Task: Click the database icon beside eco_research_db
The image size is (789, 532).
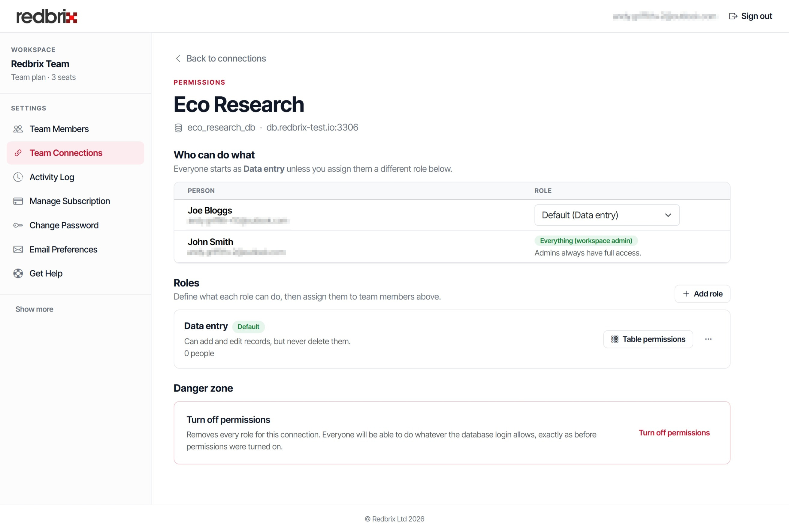Action: coord(178,128)
